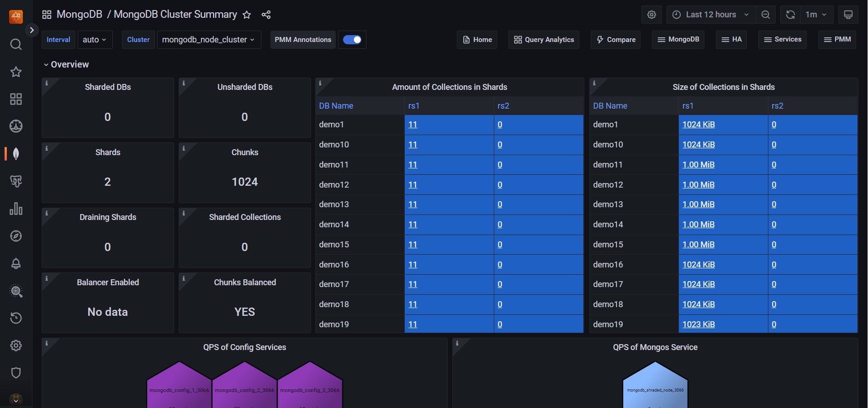Star this dashboard as favorite
The height and width of the screenshot is (408, 868).
click(247, 15)
